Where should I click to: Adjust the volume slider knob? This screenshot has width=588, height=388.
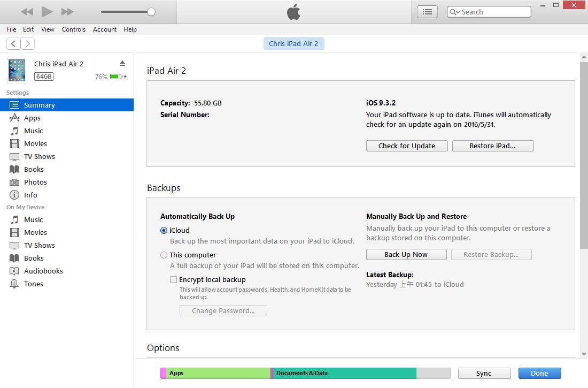coord(151,12)
